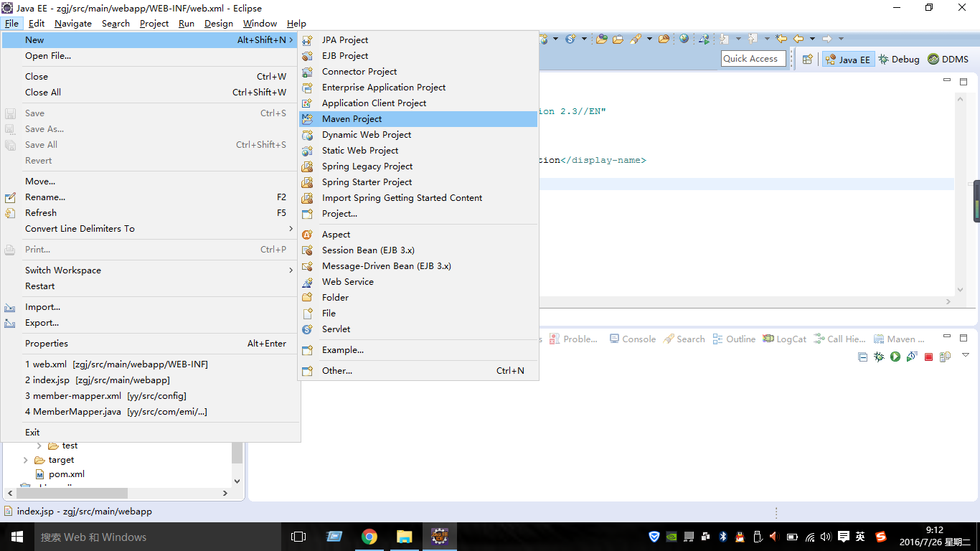This screenshot has width=980, height=551.
Task: Click the horizontal scrollbar right arrow
Action: tap(225, 494)
